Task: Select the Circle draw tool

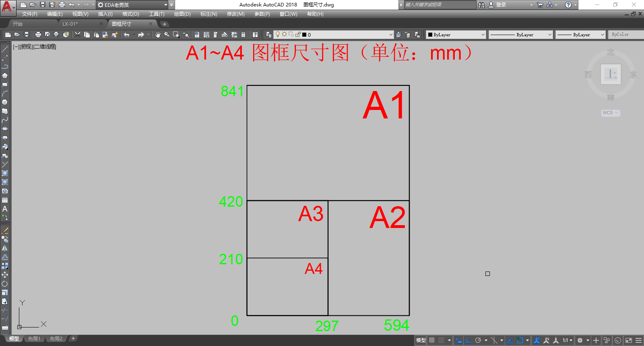Action: pyautogui.click(x=5, y=102)
